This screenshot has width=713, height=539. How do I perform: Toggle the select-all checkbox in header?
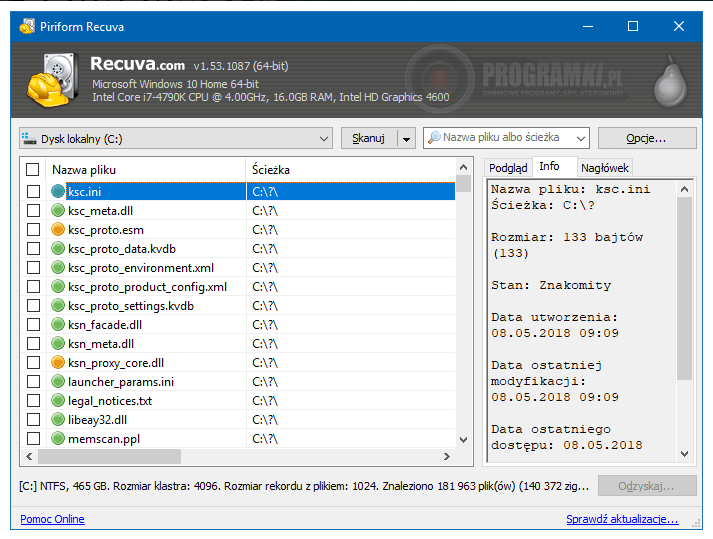(x=33, y=170)
